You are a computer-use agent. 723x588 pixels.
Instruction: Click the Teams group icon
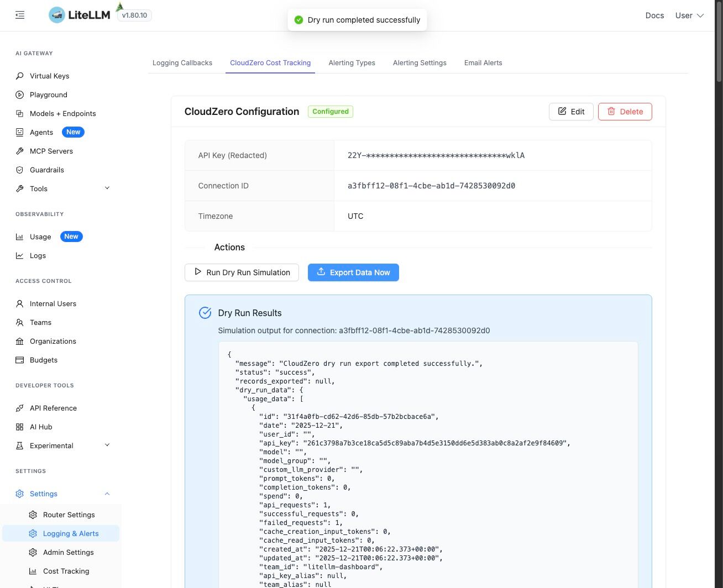(x=20, y=322)
